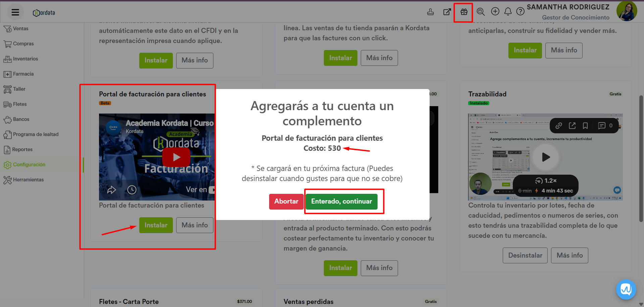Click the Trazabilidad card title
This screenshot has width=644, height=307.
(487, 94)
